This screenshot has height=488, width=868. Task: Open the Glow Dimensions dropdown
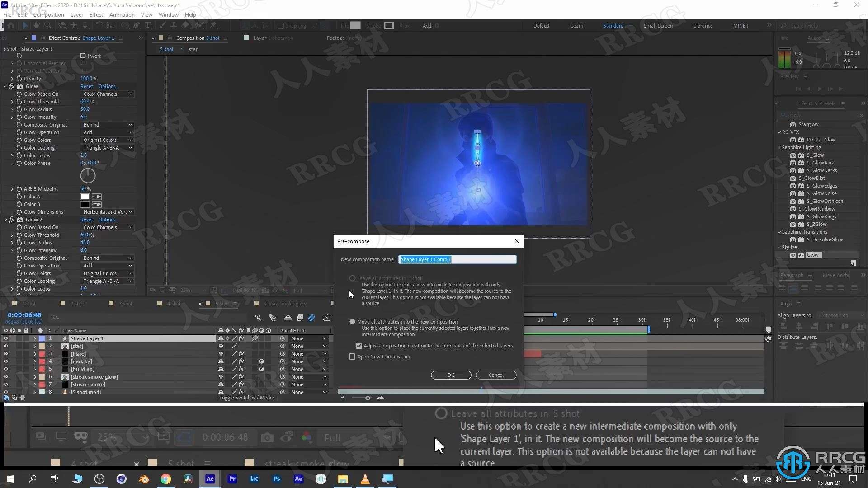(108, 212)
